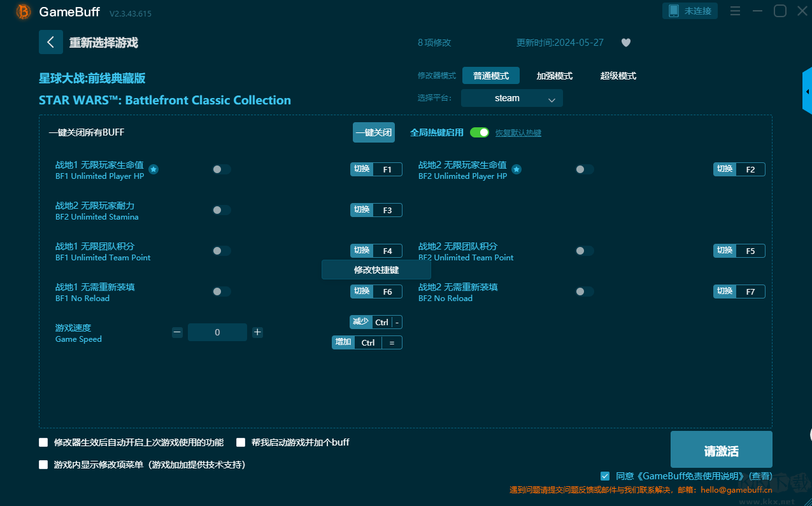Click the back arrow icon
The width and height of the screenshot is (812, 506).
pos(51,42)
